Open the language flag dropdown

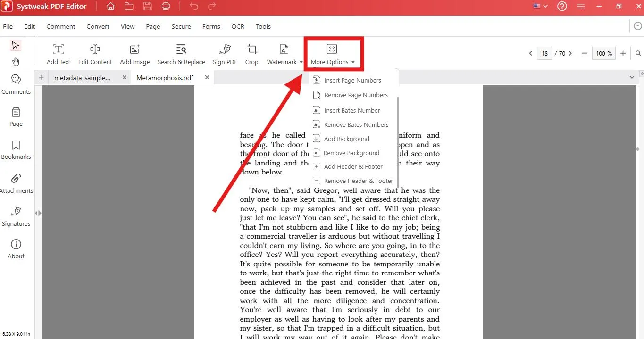540,7
